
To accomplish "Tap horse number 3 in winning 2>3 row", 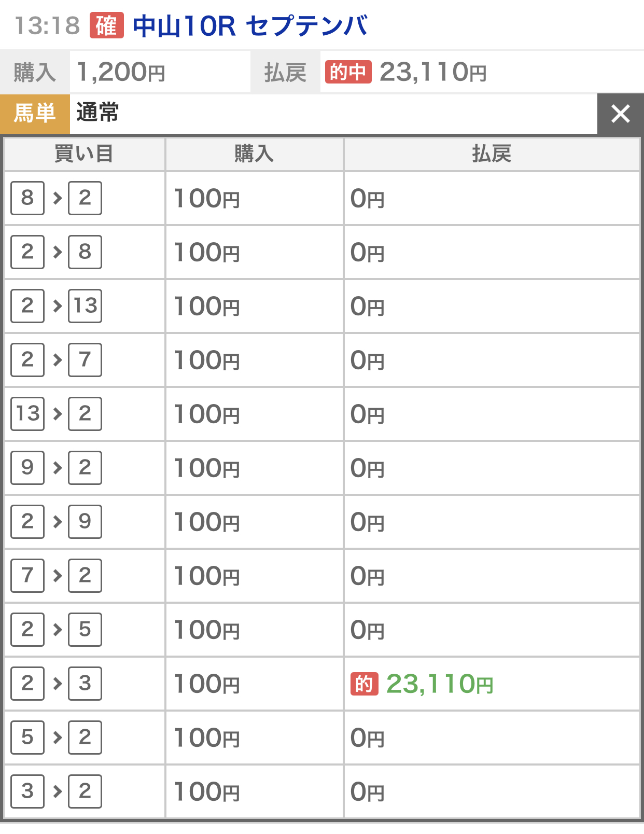I will coord(85,684).
